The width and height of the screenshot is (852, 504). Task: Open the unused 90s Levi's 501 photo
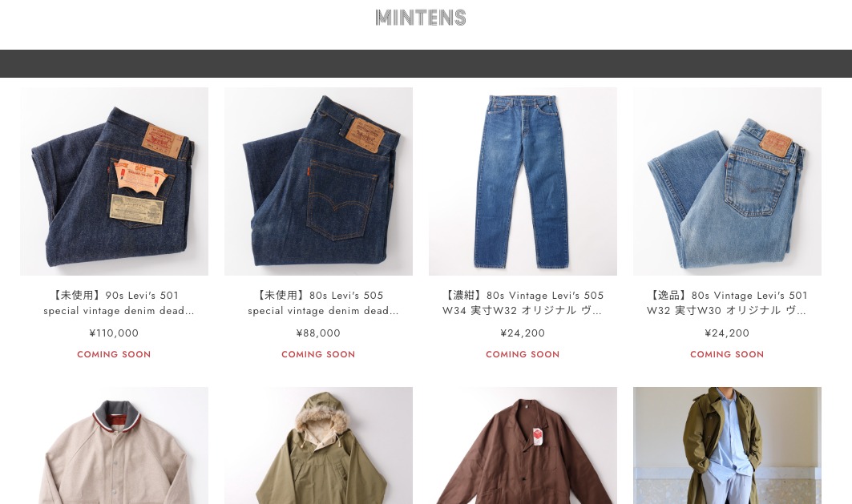114,181
